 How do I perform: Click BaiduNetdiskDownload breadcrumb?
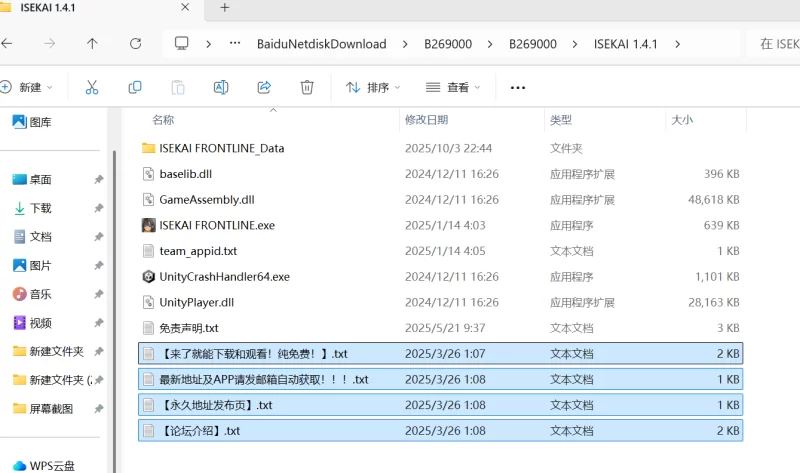tap(321, 44)
